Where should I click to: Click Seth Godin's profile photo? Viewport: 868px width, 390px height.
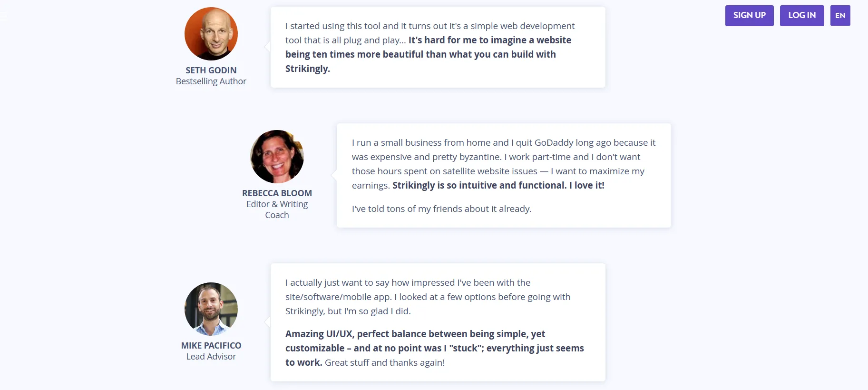point(211,34)
